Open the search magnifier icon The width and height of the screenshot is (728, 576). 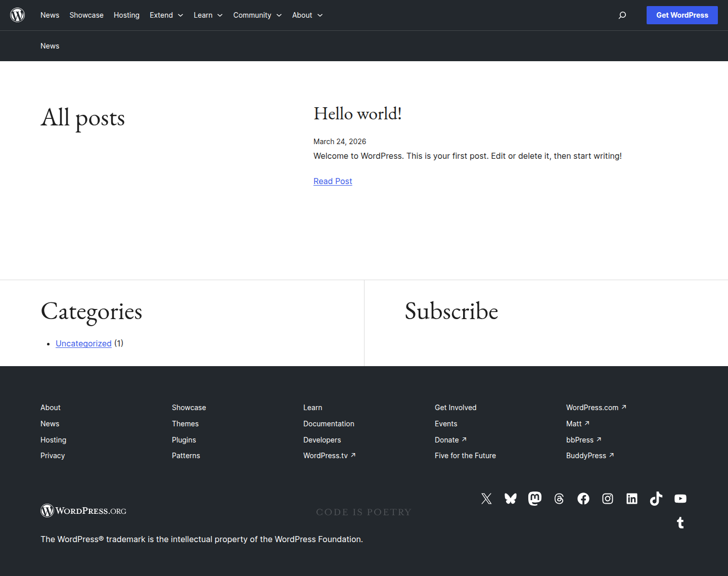point(622,15)
